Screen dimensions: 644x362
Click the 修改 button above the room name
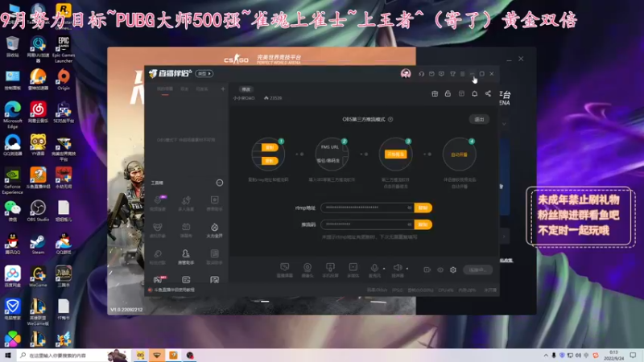(246, 89)
